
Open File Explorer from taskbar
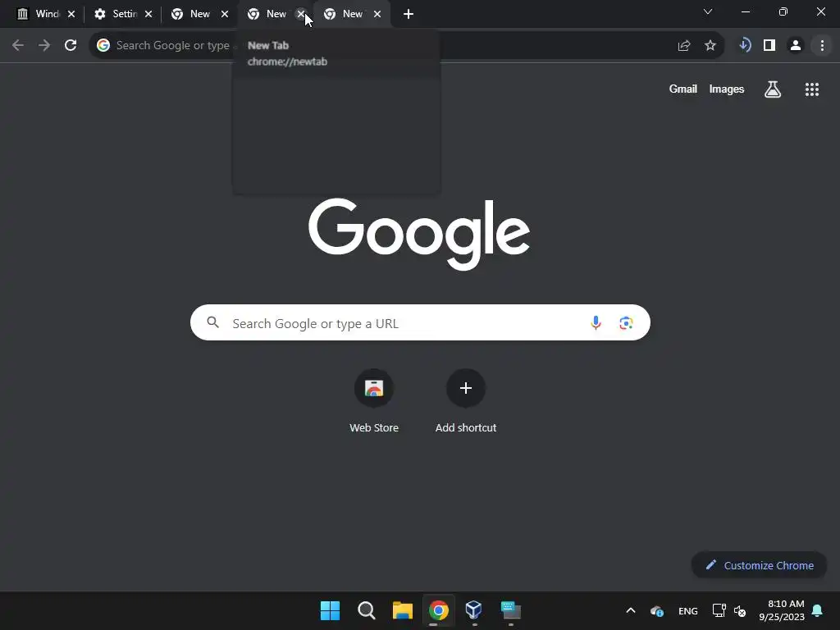402,610
